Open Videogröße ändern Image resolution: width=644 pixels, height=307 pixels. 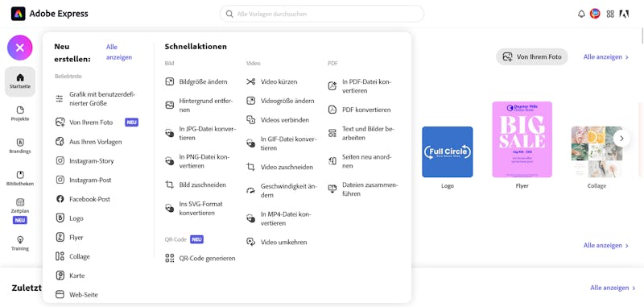tap(280, 101)
